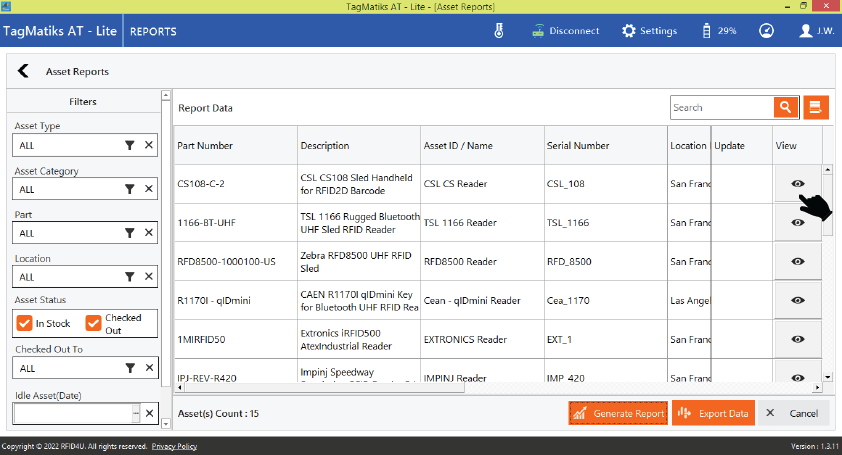842x455 pixels.
Task: Sort by the Serial Number column header
Action: (x=578, y=146)
